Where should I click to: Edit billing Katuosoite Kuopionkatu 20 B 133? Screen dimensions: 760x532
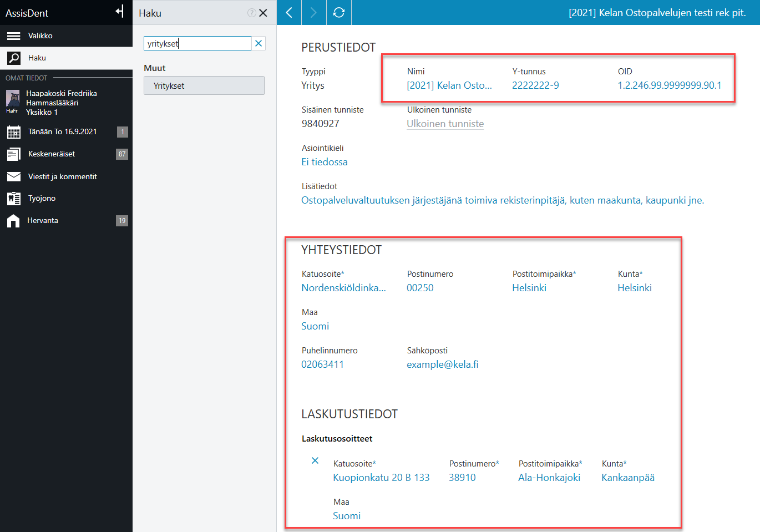(381, 478)
